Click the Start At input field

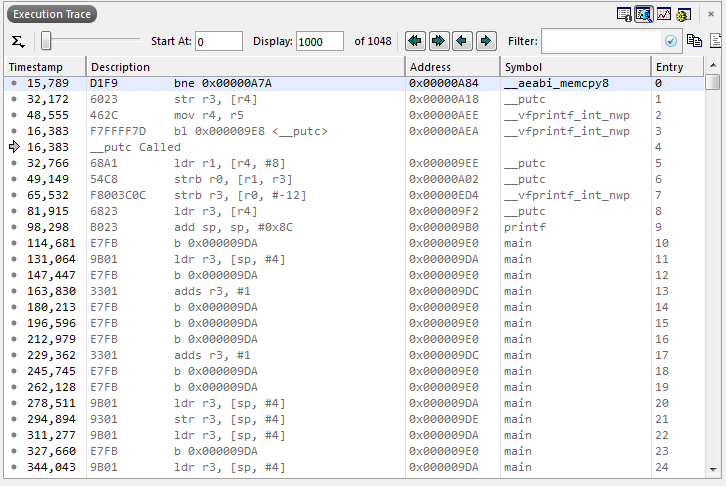pos(218,41)
